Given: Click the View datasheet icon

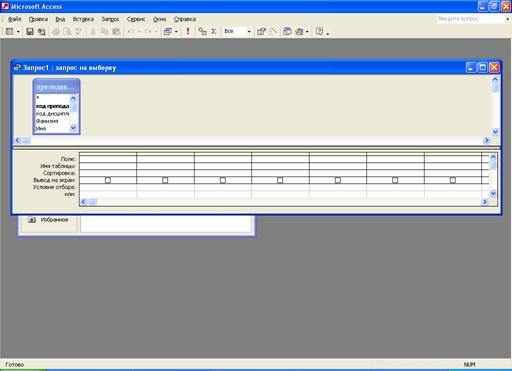Looking at the screenshot, I should 10,31.
